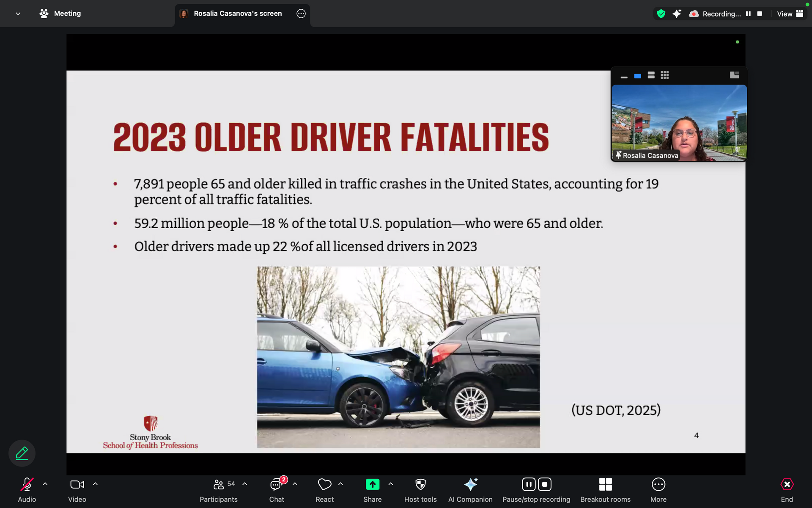Expand share options arrow next to Share
812x508 pixels.
pos(391,484)
